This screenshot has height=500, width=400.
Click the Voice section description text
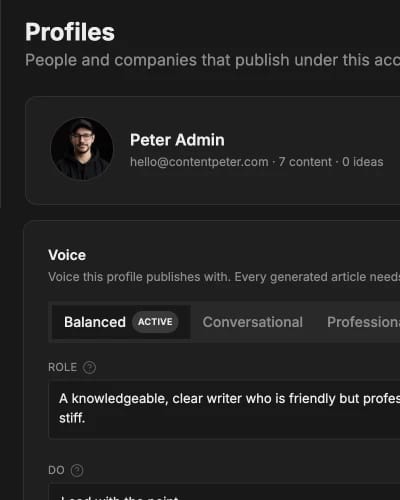point(224,277)
